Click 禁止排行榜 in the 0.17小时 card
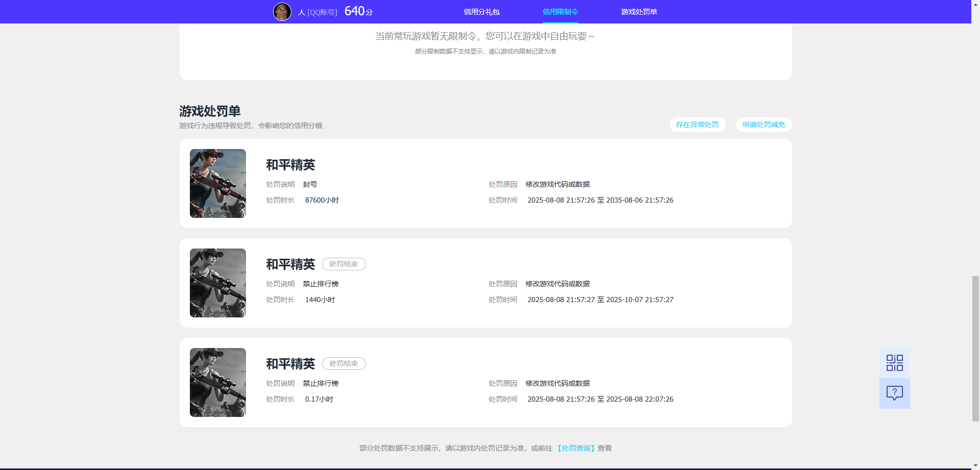This screenshot has width=980, height=470. point(321,383)
